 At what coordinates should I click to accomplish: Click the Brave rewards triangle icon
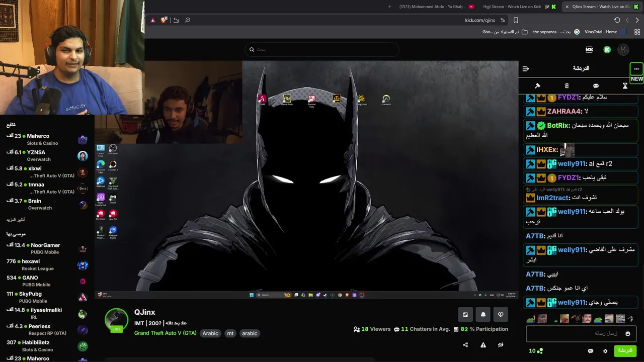(153, 20)
